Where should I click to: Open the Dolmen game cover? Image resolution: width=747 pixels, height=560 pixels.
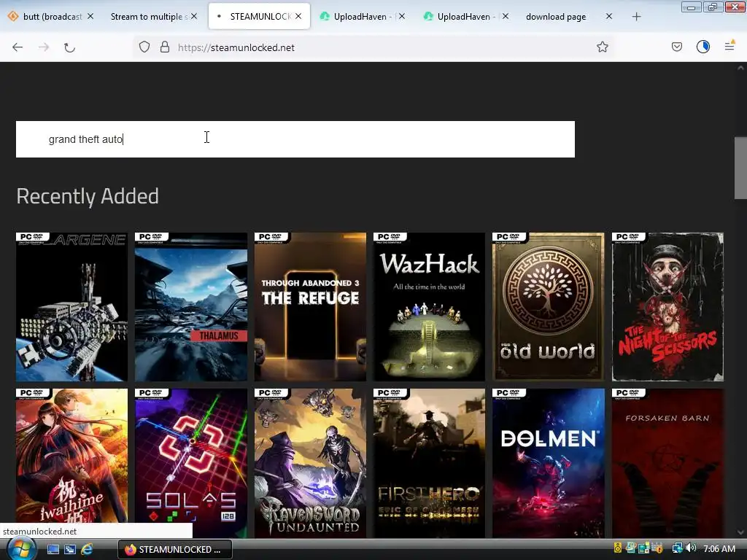pyautogui.click(x=549, y=463)
